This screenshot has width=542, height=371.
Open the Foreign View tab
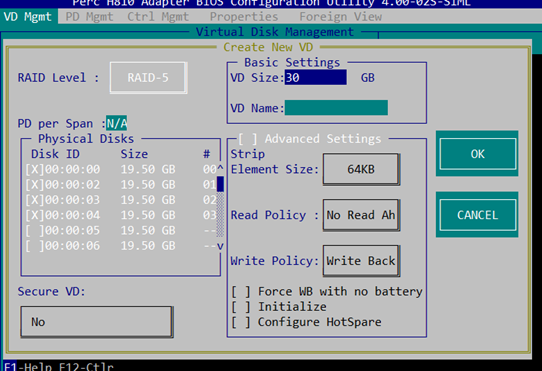coord(340,17)
